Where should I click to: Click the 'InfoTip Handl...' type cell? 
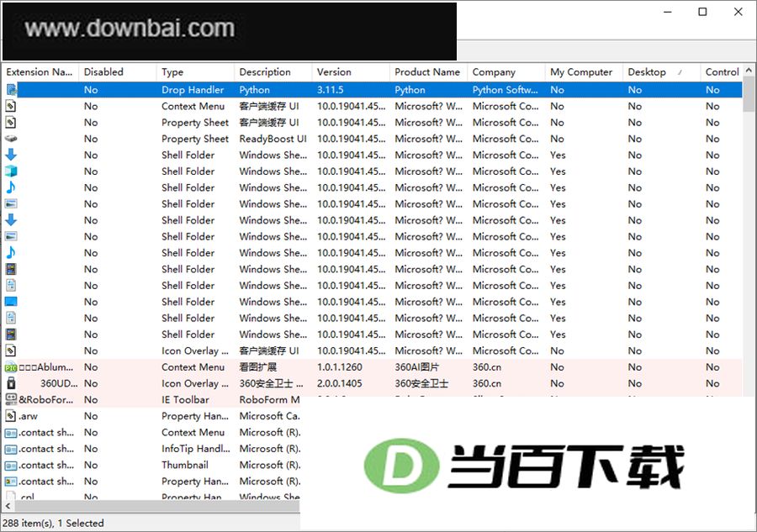coord(195,449)
